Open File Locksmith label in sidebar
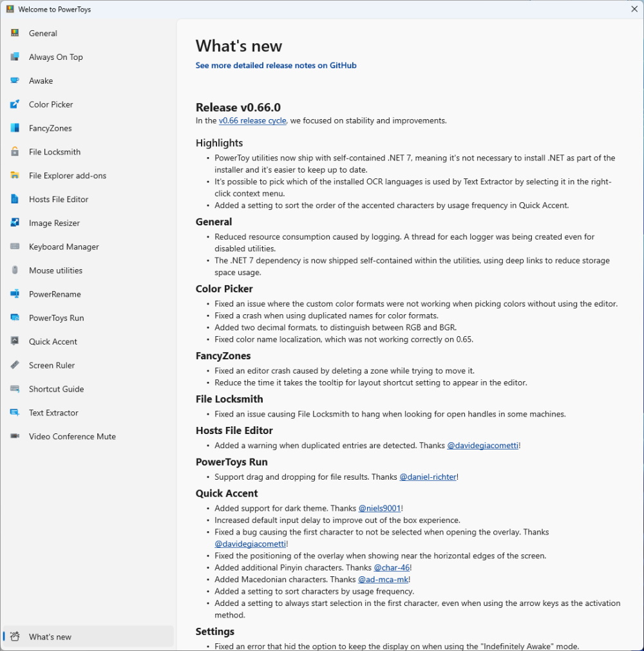The image size is (644, 651). pyautogui.click(x=55, y=152)
